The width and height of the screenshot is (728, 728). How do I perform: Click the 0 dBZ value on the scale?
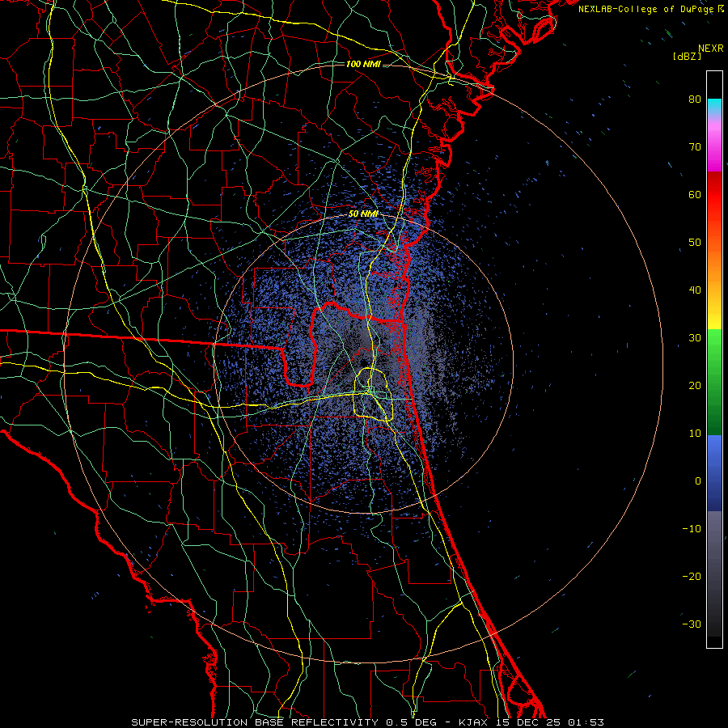click(698, 481)
